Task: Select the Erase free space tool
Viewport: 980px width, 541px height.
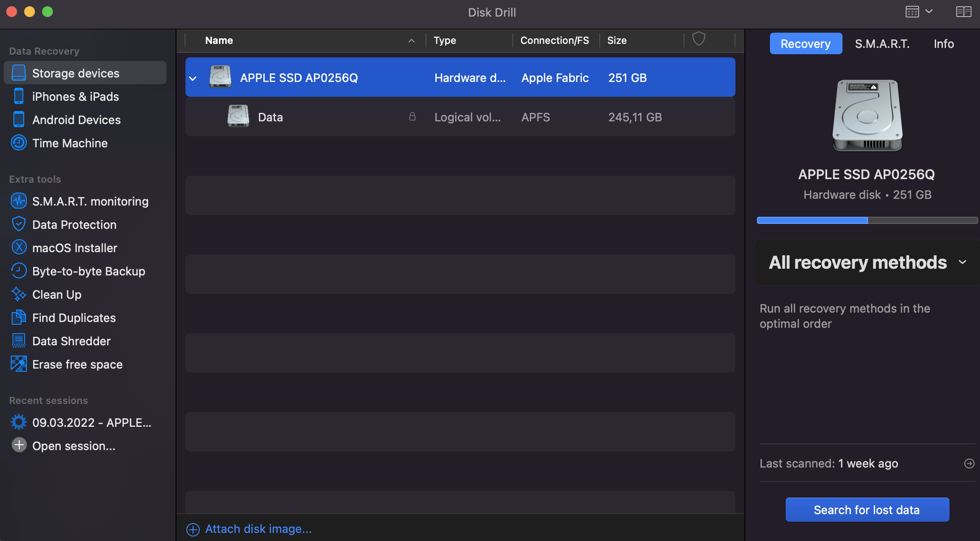Action: click(x=77, y=365)
